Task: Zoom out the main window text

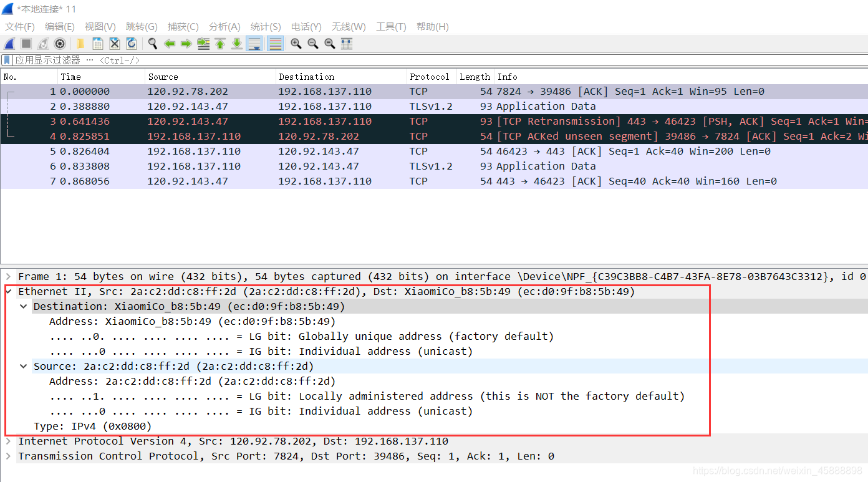Action: [x=313, y=44]
